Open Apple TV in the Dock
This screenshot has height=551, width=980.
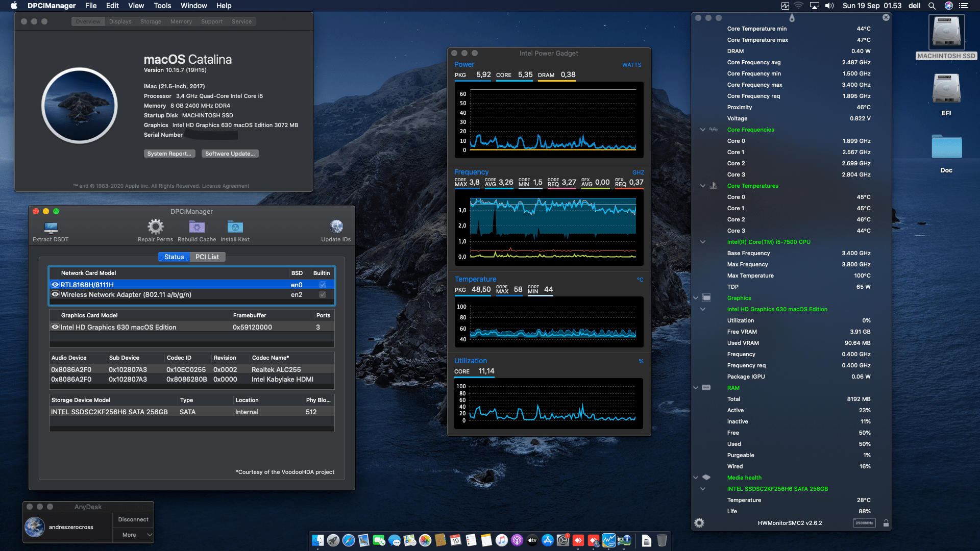tap(532, 540)
